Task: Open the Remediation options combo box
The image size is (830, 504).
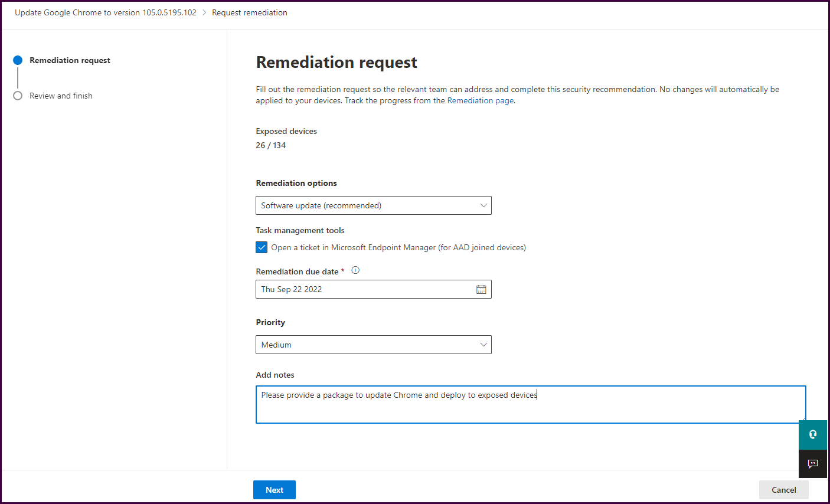Action: [x=373, y=205]
